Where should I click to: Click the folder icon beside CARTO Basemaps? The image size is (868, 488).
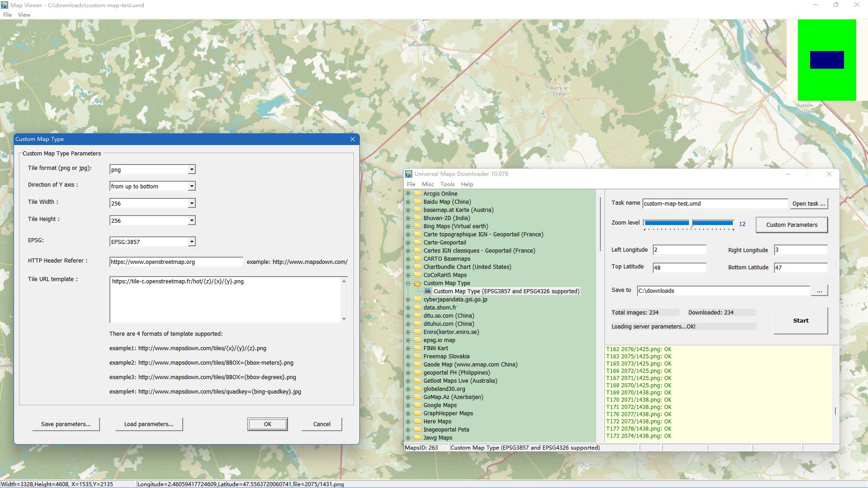point(417,258)
